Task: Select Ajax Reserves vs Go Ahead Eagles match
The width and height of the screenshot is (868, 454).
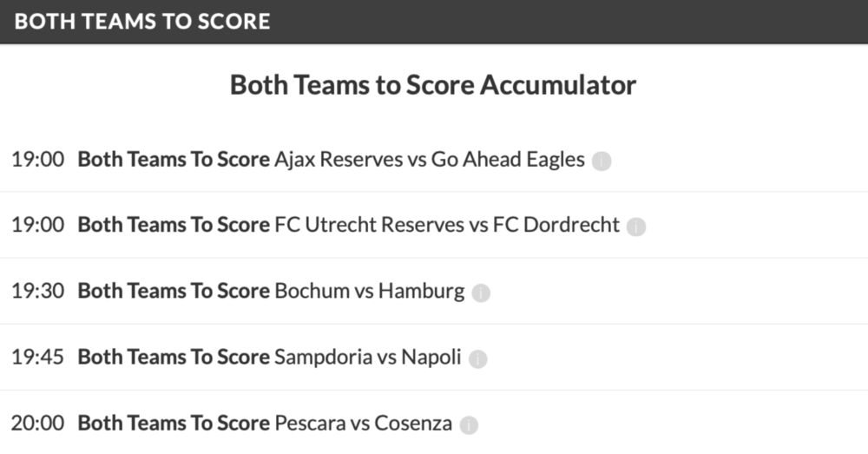Action: click(430, 160)
